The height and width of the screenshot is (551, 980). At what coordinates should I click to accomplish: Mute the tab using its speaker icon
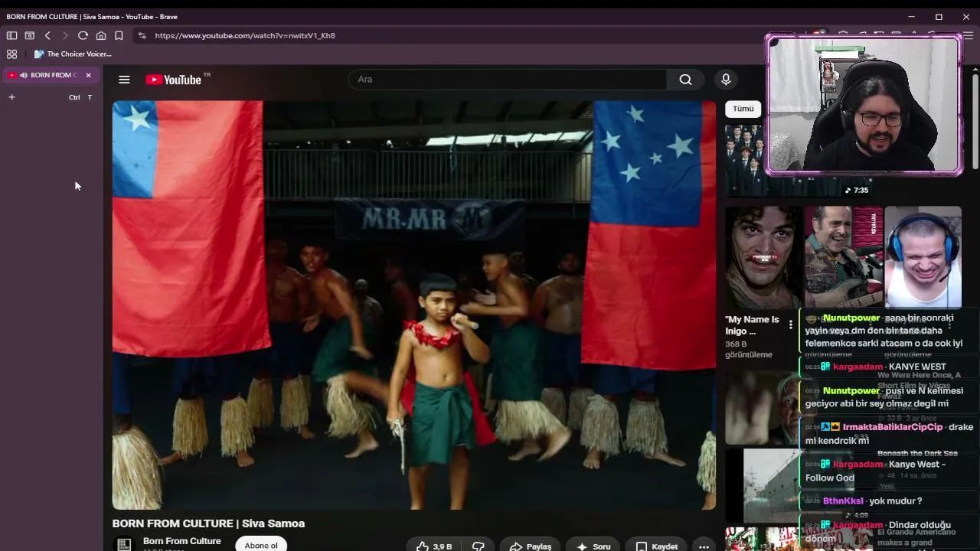click(24, 75)
